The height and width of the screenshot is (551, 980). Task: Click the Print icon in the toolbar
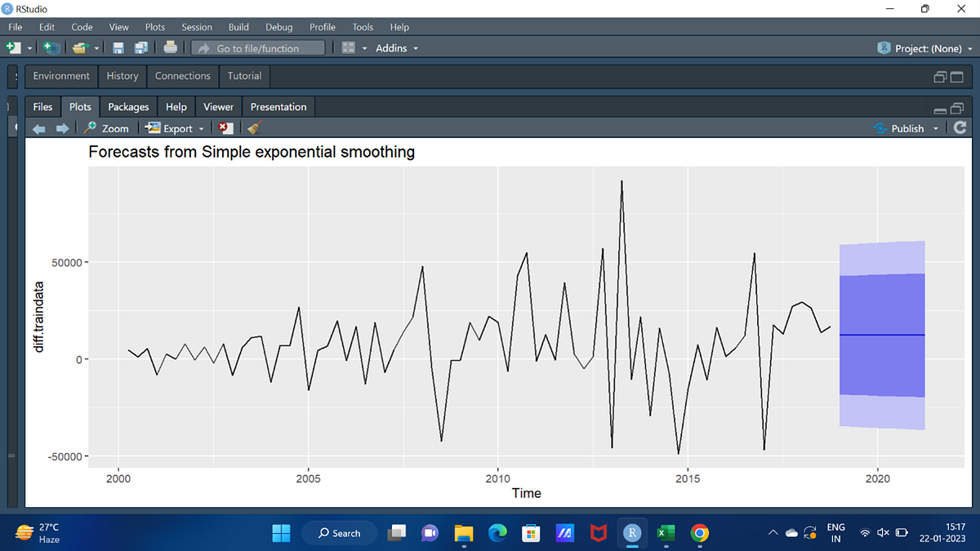170,47
